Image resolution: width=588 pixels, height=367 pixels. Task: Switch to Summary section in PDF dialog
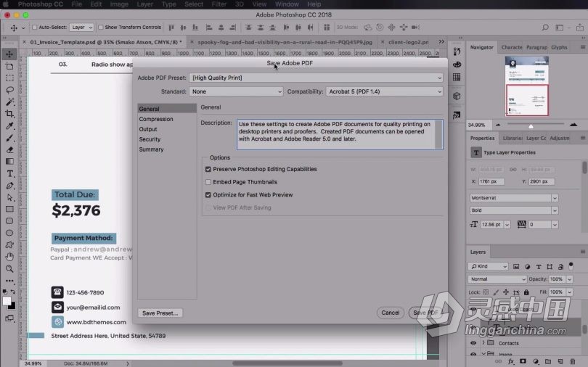click(151, 149)
